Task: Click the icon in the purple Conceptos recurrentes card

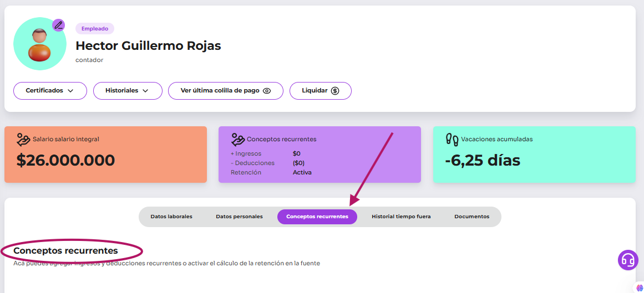Action: point(237,139)
